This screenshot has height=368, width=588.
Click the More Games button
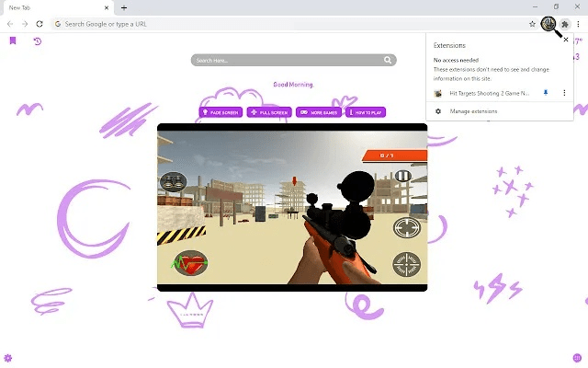click(319, 112)
